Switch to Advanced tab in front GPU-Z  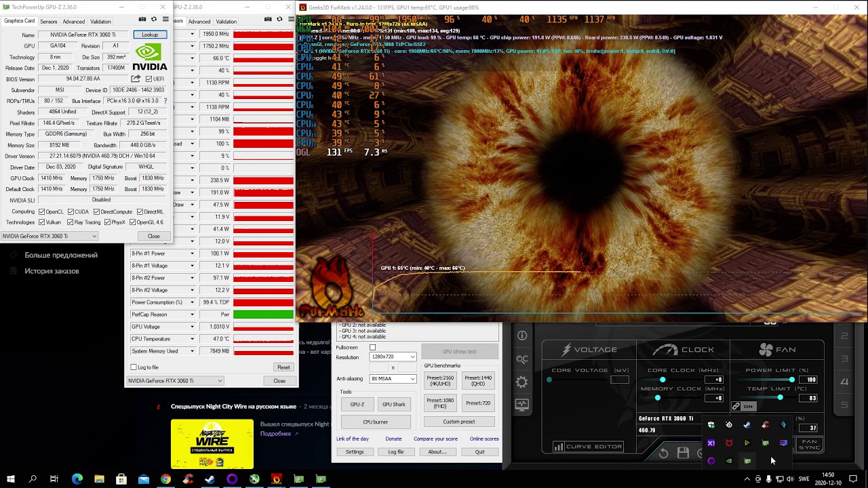tap(74, 22)
